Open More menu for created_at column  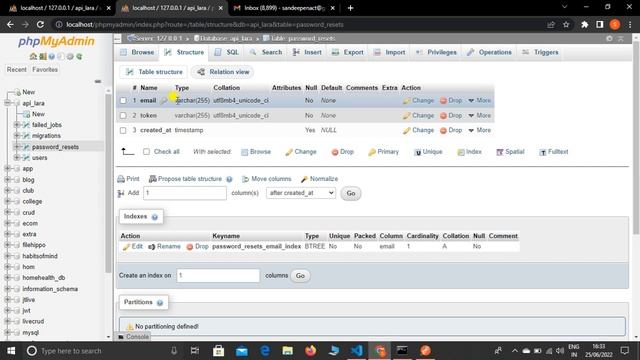(480, 130)
